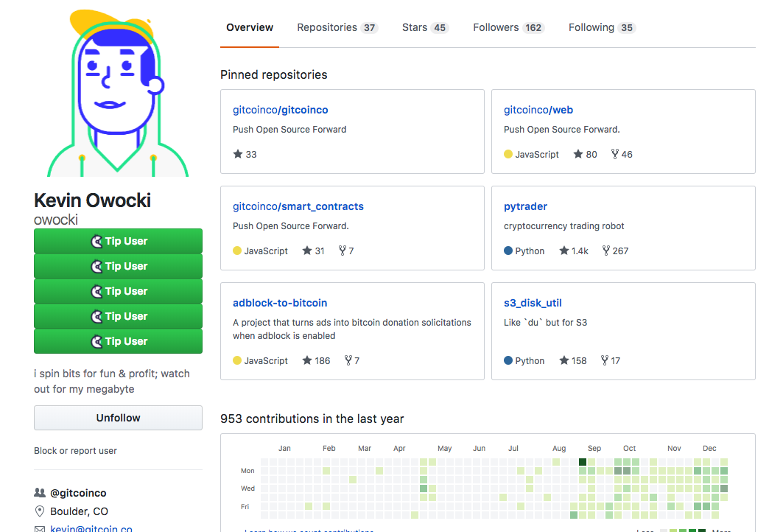This screenshot has width=769, height=532.
Task: Click the first Tip User button
Action: point(118,241)
